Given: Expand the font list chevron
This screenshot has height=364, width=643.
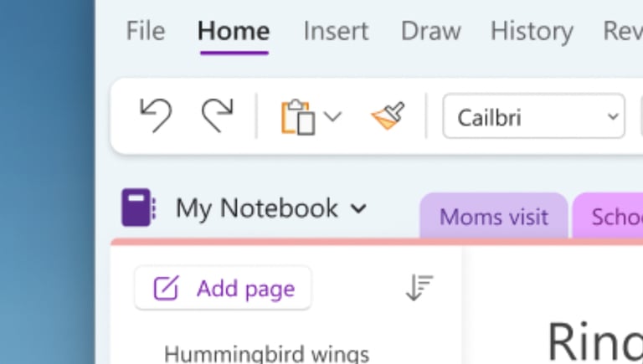Looking at the screenshot, I should coord(613,117).
